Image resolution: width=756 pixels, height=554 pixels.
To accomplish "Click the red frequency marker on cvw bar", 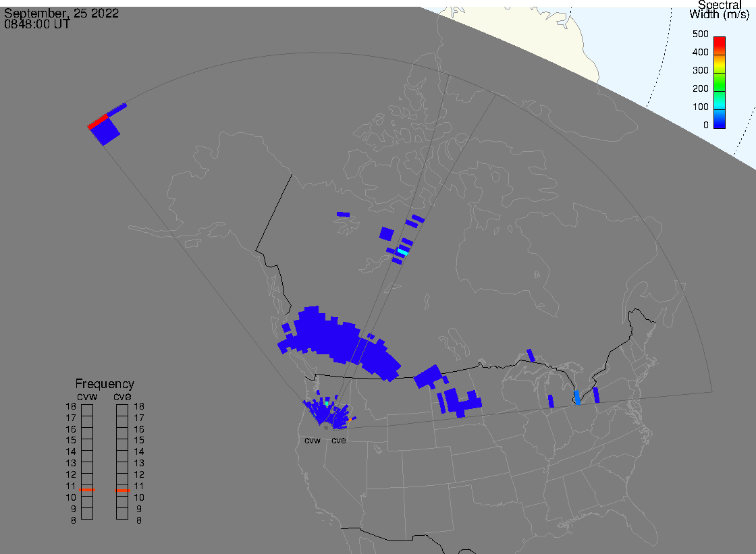I will pyautogui.click(x=87, y=490).
